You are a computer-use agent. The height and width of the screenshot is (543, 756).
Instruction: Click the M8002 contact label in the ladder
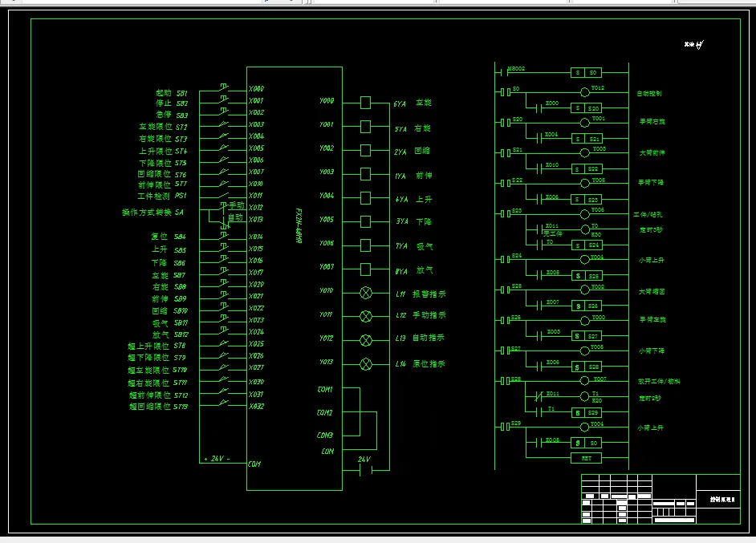516,68
